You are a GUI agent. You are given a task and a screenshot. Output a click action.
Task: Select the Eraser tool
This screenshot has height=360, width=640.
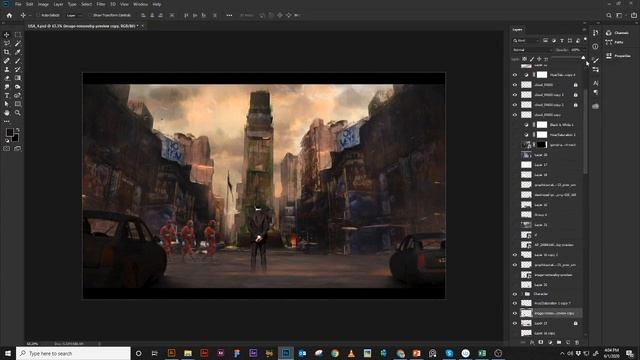coord(7,78)
